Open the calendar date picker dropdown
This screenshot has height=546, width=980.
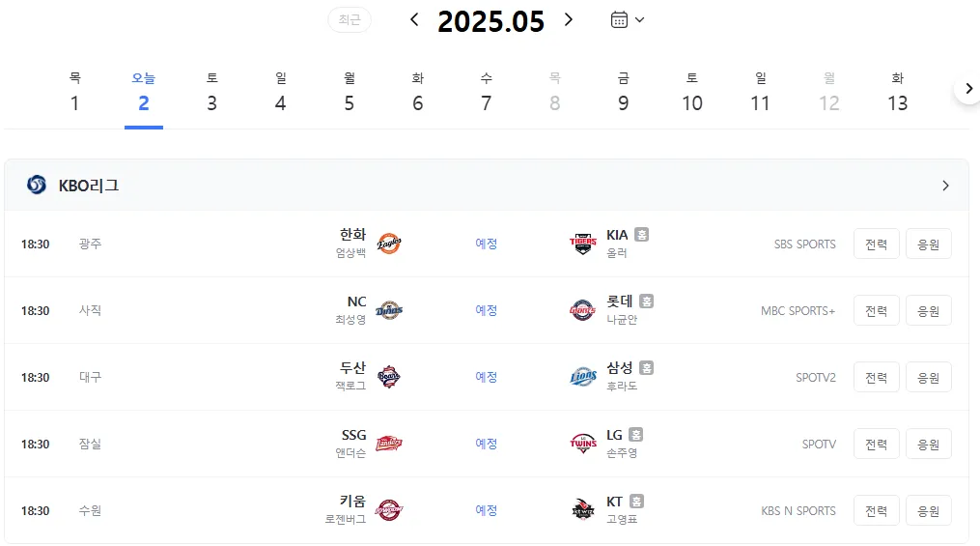pyautogui.click(x=627, y=20)
